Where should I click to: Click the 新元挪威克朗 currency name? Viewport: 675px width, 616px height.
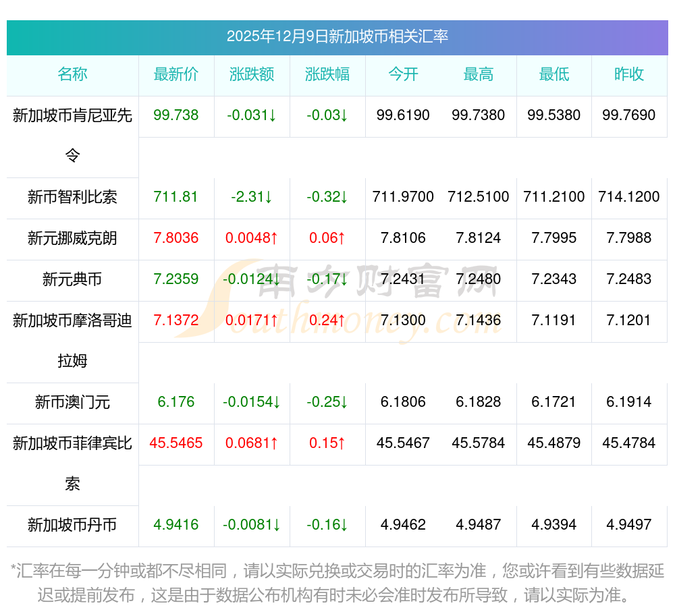point(72,238)
